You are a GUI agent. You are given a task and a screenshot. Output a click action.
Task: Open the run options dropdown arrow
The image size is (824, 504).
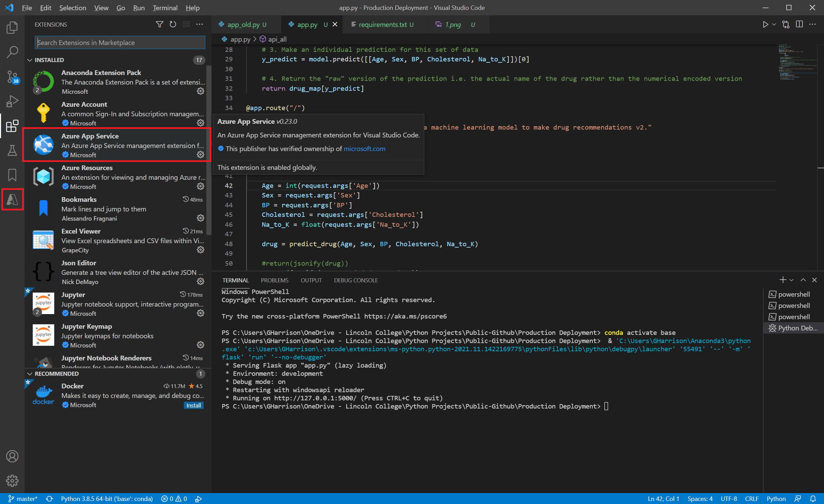click(x=774, y=25)
